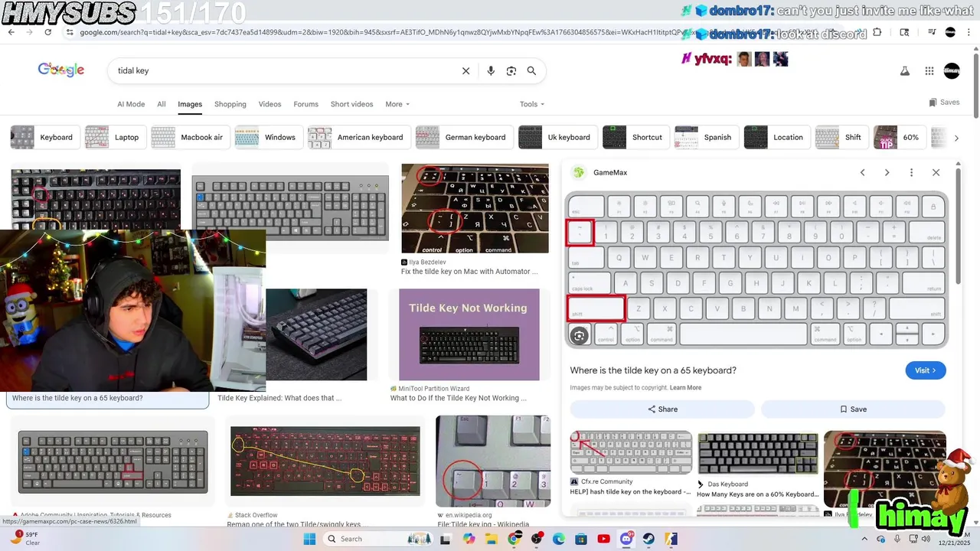Image resolution: width=980 pixels, height=551 pixels.
Task: Open Cfx.re Community related image
Action: coord(631,453)
